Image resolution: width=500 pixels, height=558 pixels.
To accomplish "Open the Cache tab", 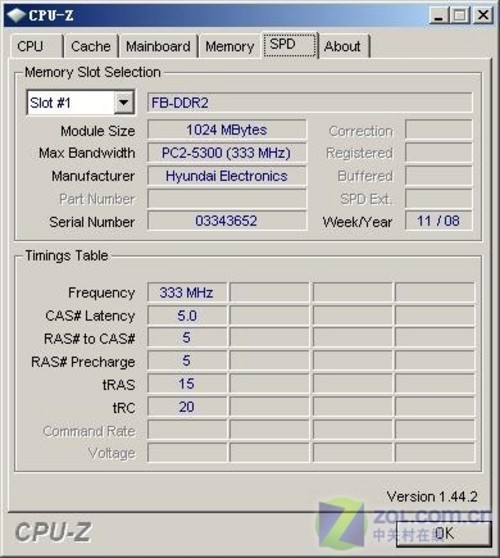I will click(91, 46).
